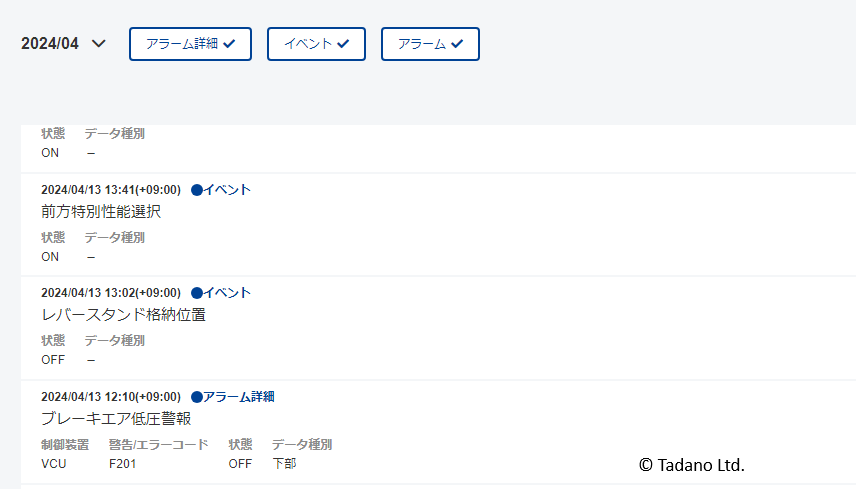856x489 pixels.
Task: Click the blue dot beside 12:10 アラーム詳細
Action: coord(196,396)
